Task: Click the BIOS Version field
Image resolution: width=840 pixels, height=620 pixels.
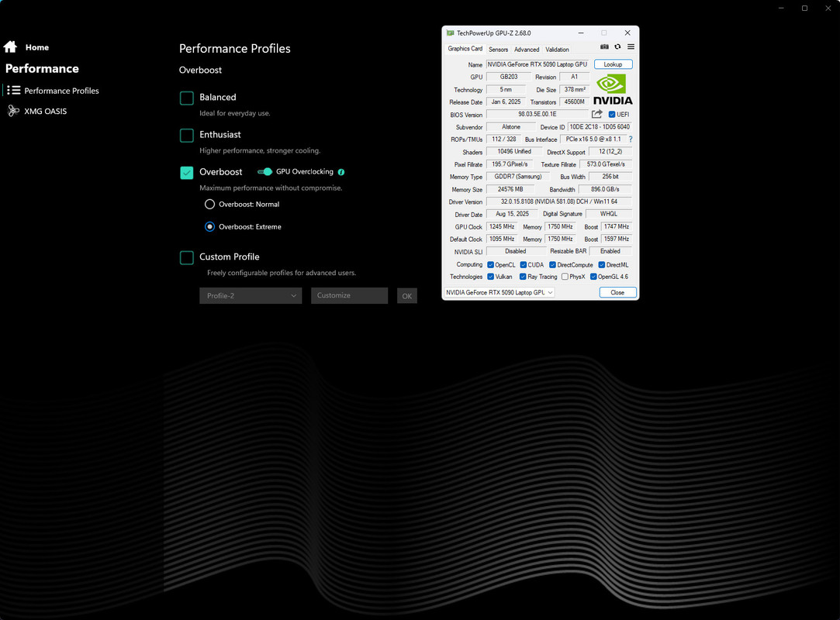Action: point(538,114)
